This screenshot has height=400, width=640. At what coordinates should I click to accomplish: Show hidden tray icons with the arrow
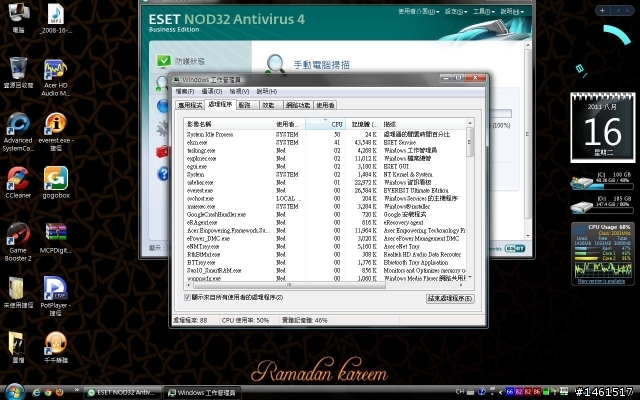point(501,392)
